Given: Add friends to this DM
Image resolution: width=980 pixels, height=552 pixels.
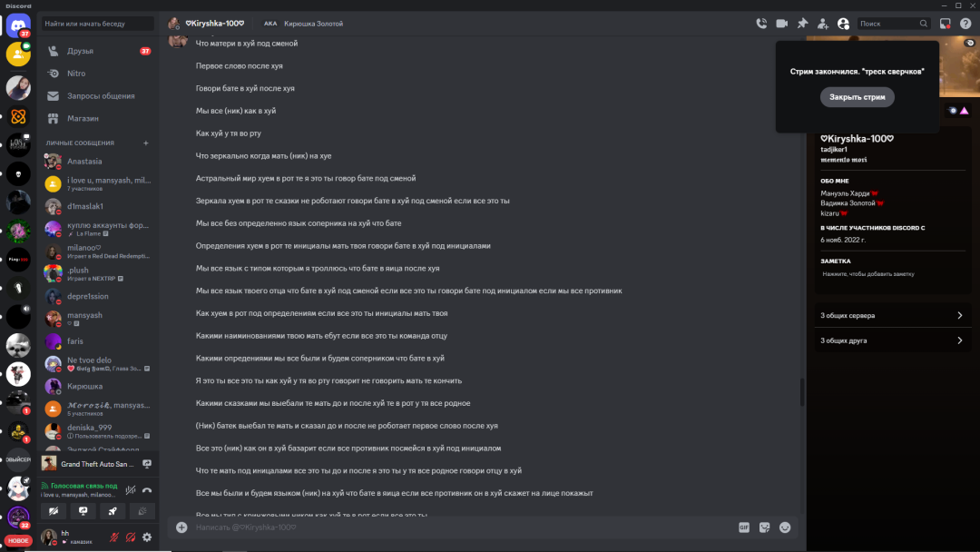Looking at the screenshot, I should click(x=823, y=24).
